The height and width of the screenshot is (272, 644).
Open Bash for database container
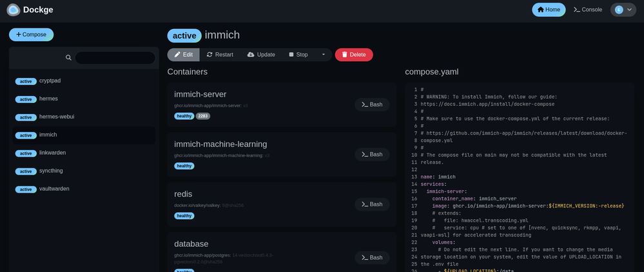coord(372,258)
